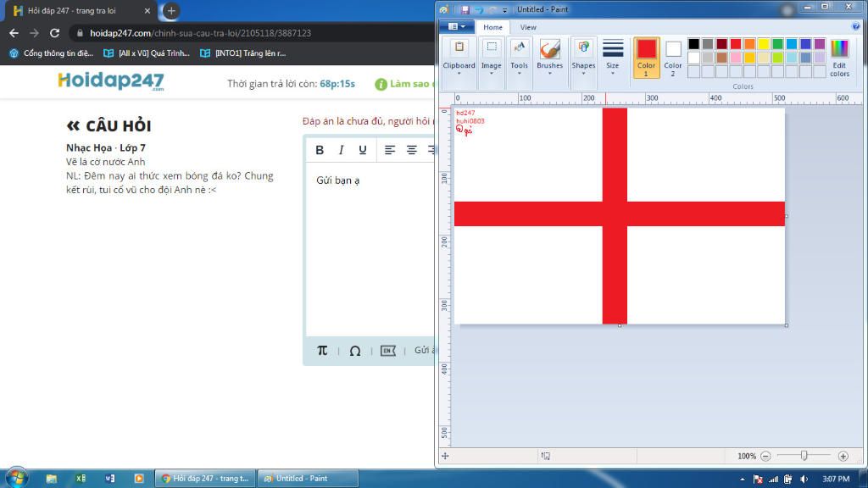
Task: Click zoom out minus button in Paint
Action: tap(765, 456)
